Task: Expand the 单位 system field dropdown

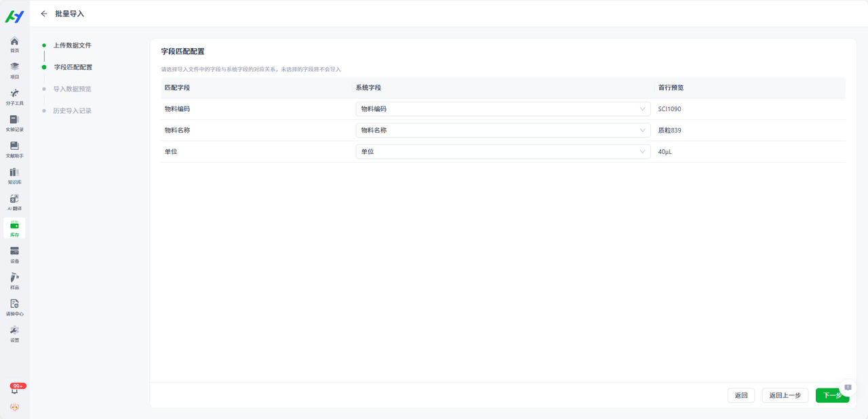Action: click(502, 152)
